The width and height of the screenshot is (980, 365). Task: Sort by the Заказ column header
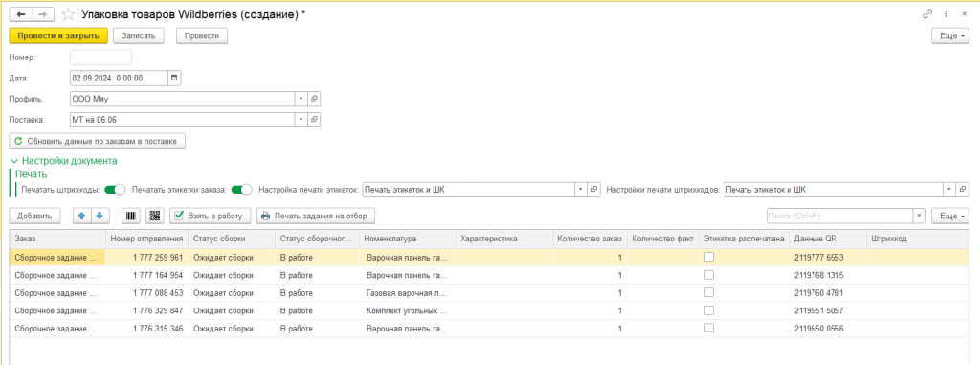click(x=57, y=239)
